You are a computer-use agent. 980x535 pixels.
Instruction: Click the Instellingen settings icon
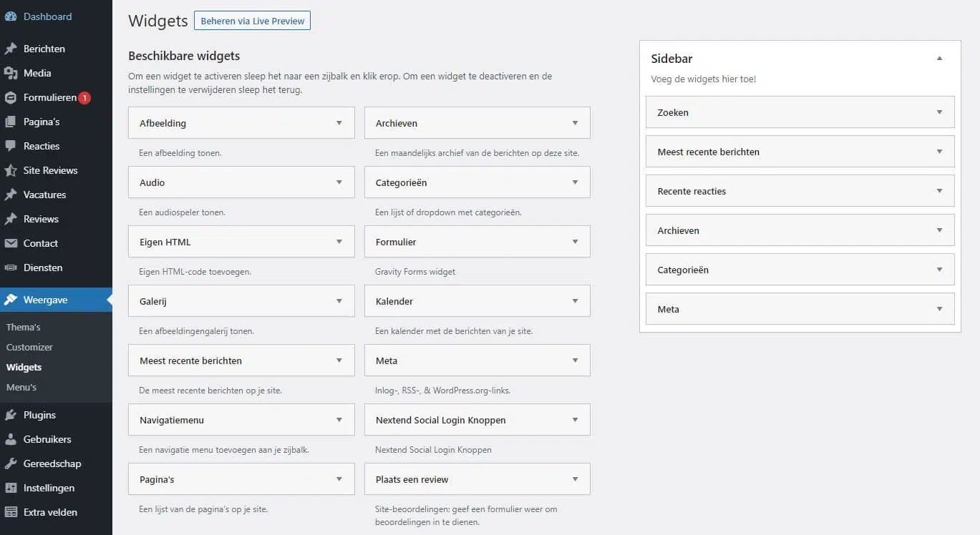pyautogui.click(x=11, y=488)
